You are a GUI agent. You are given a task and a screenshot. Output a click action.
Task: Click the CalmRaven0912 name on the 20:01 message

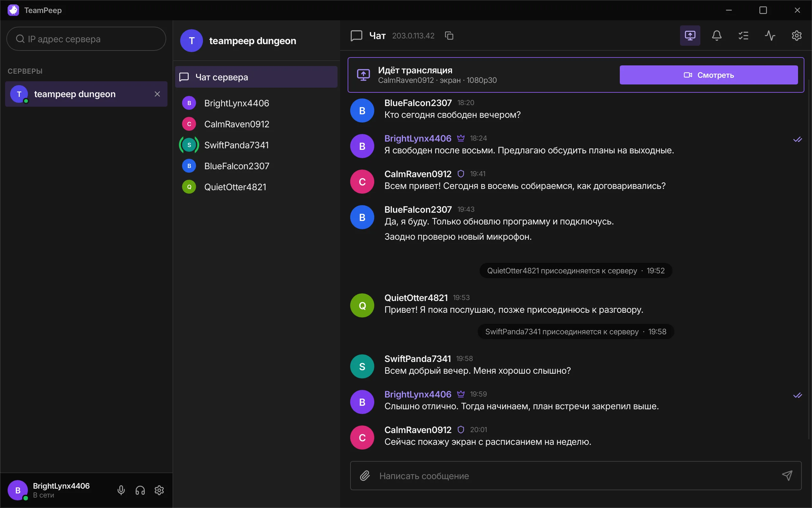pyautogui.click(x=418, y=430)
